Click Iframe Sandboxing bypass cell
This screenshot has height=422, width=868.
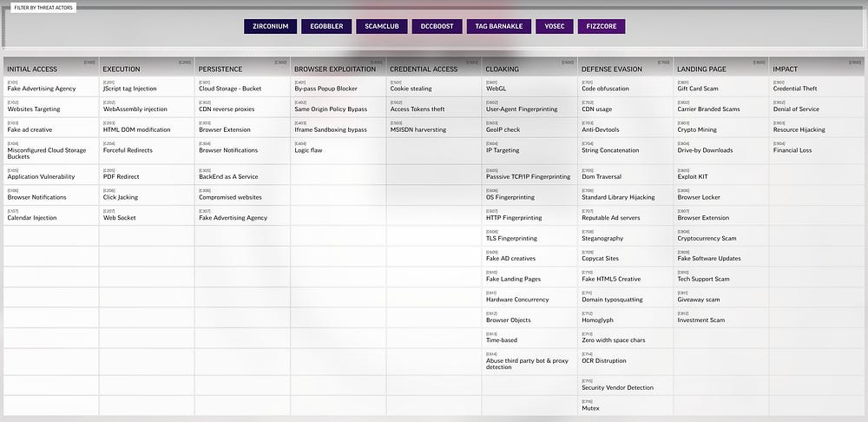[x=339, y=128]
